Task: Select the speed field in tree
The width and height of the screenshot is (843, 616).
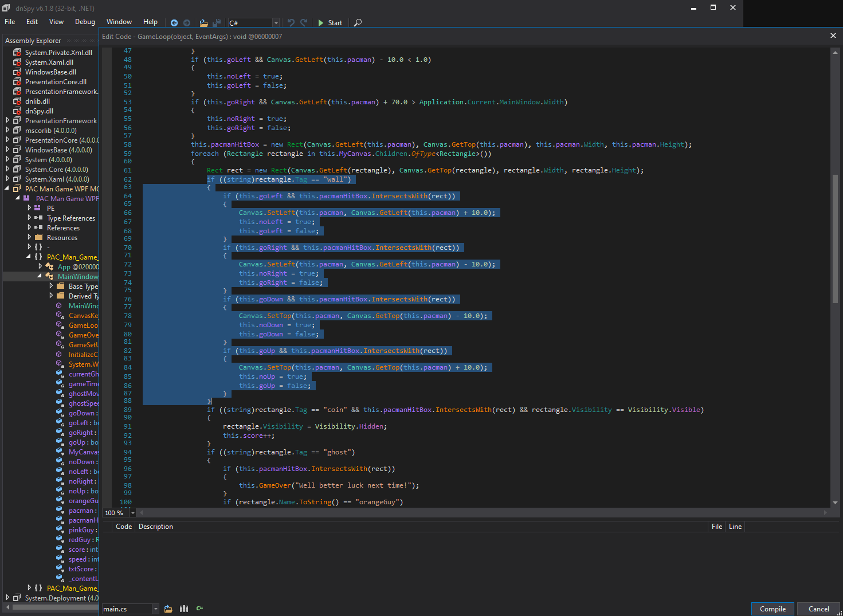Action: tap(83, 559)
